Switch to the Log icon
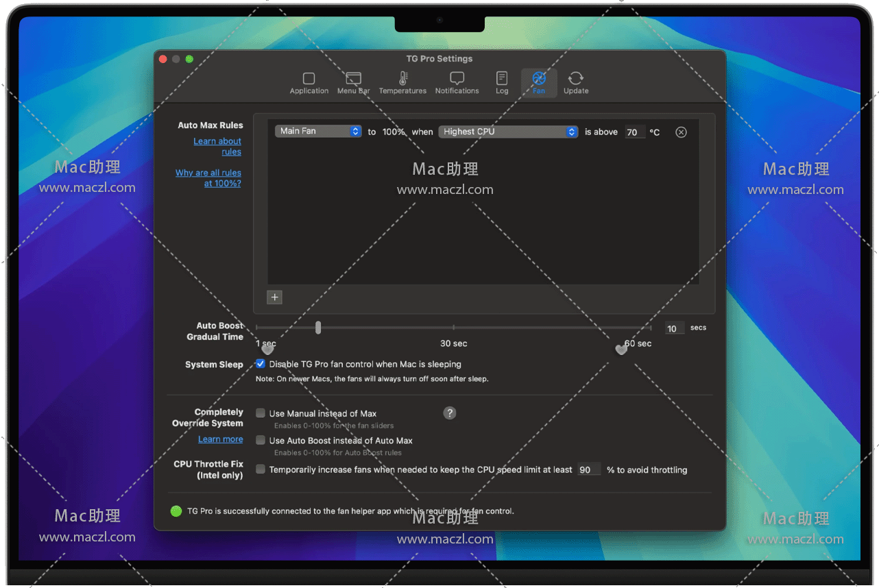Image resolution: width=879 pixels, height=588 pixels. pyautogui.click(x=502, y=79)
